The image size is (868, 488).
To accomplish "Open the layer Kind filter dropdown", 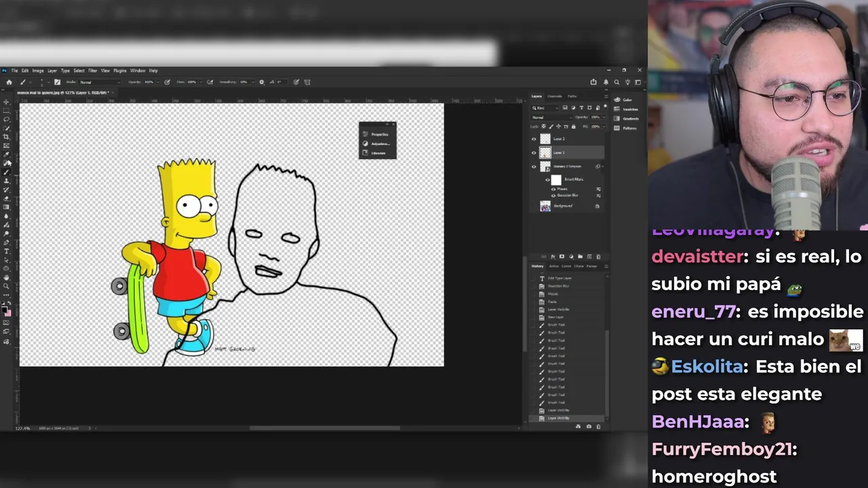I will point(545,108).
